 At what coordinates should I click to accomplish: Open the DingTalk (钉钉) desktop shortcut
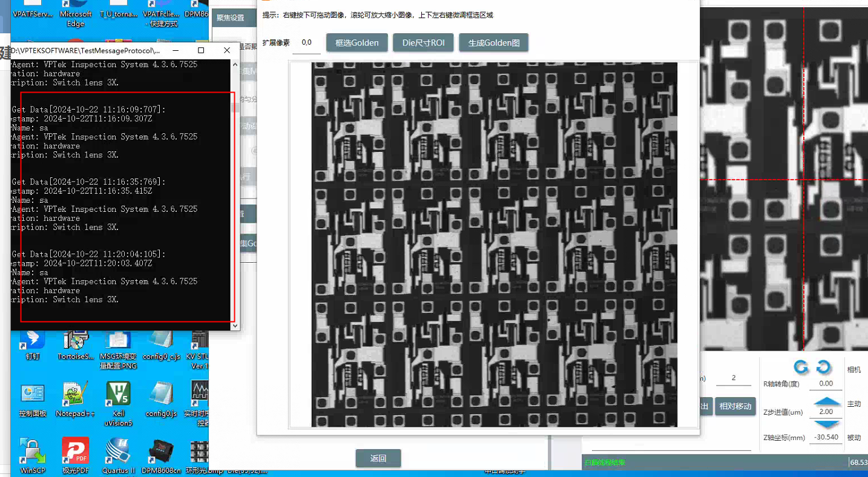click(x=32, y=344)
